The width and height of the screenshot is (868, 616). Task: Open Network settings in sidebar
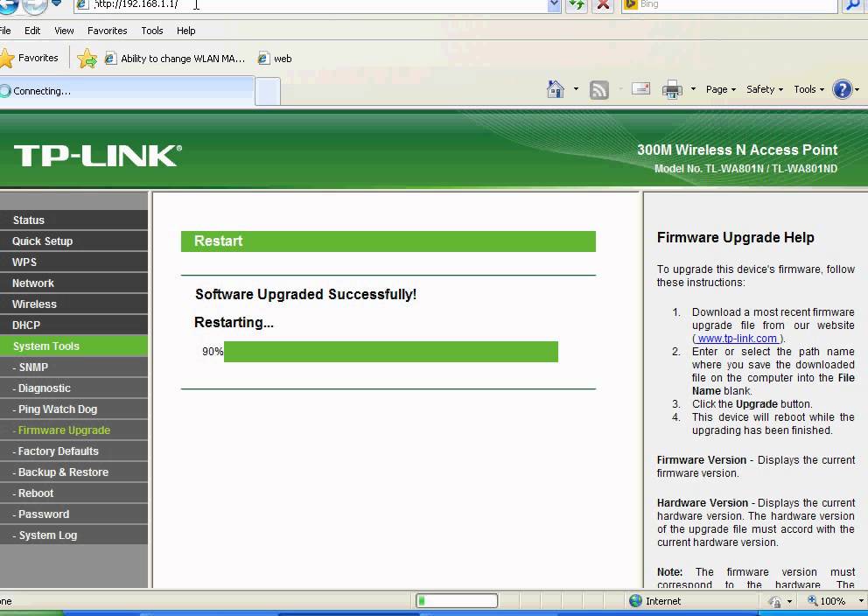[73, 283]
